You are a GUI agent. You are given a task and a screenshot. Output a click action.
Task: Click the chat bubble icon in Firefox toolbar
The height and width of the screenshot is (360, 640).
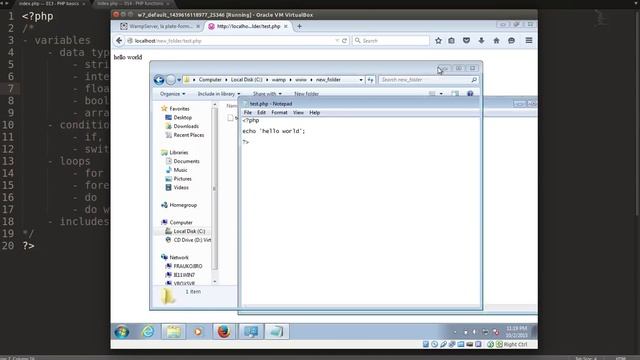(511, 41)
